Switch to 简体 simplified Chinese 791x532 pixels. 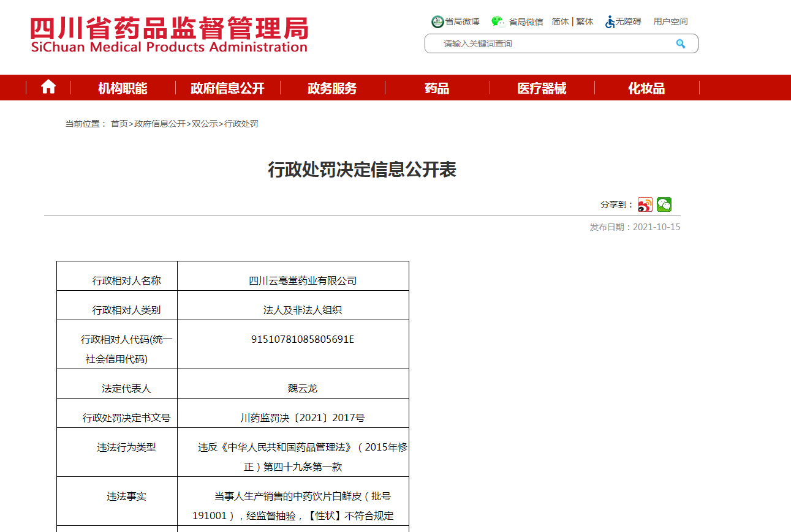[560, 21]
